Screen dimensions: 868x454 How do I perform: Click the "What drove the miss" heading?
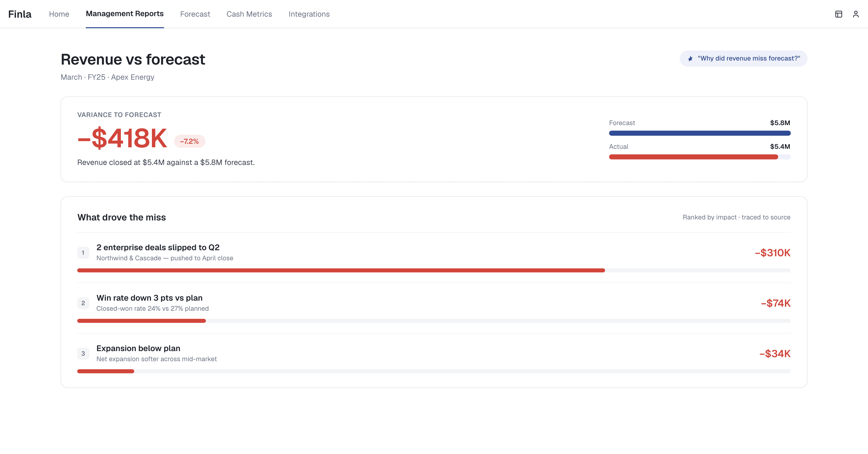pos(122,218)
